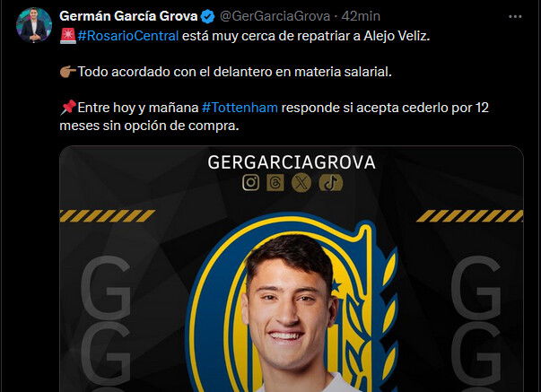Open the three-dot more options menu
The height and width of the screenshot is (392, 541).
click(515, 16)
